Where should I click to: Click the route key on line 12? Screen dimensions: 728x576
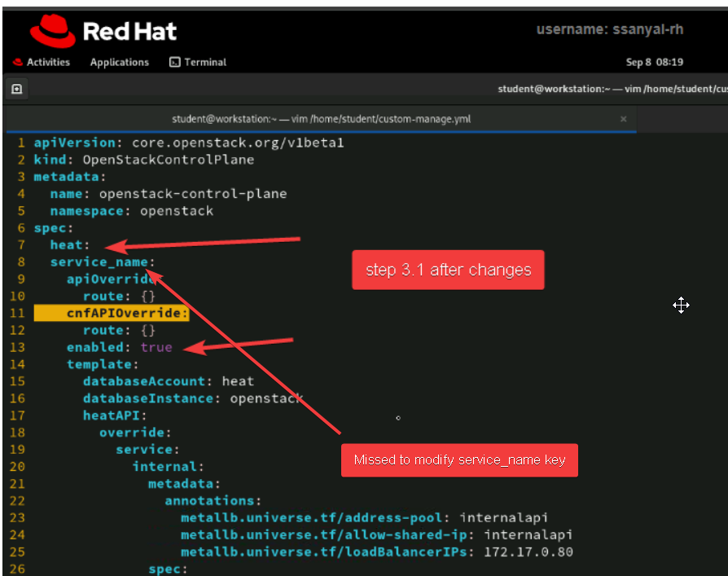[x=103, y=330]
